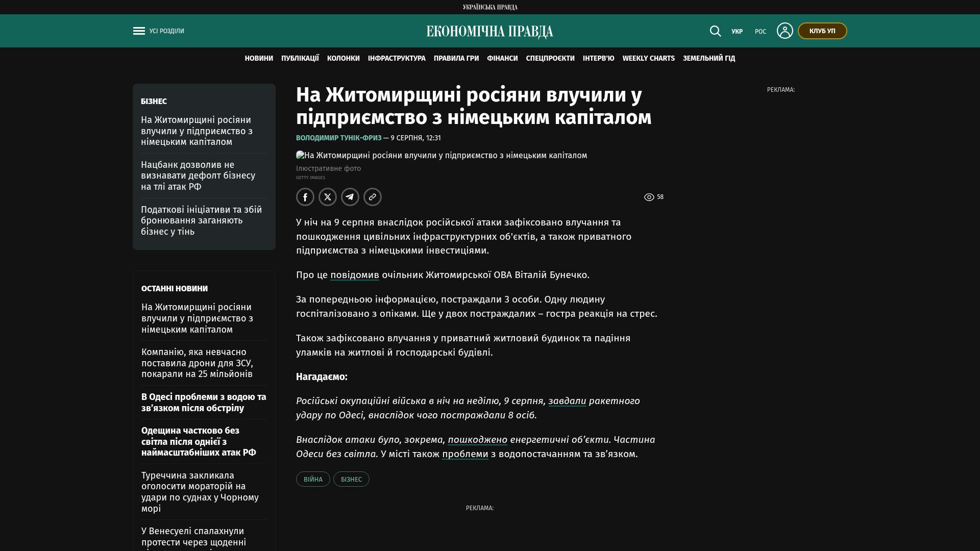
Task: Open the user profile icon
Action: click(x=785, y=31)
